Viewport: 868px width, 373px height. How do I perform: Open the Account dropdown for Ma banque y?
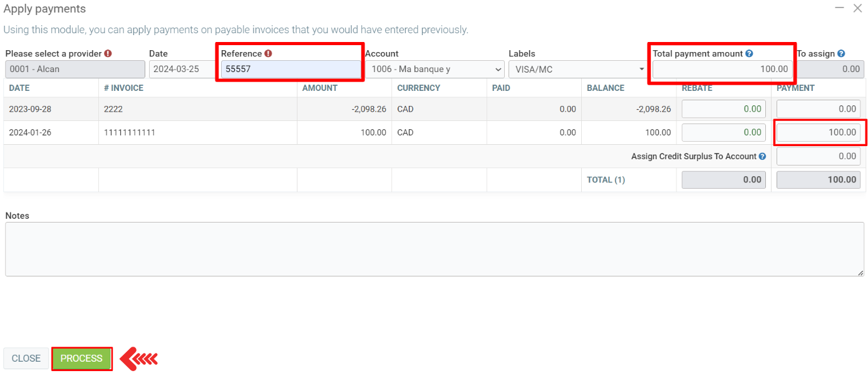coord(436,70)
